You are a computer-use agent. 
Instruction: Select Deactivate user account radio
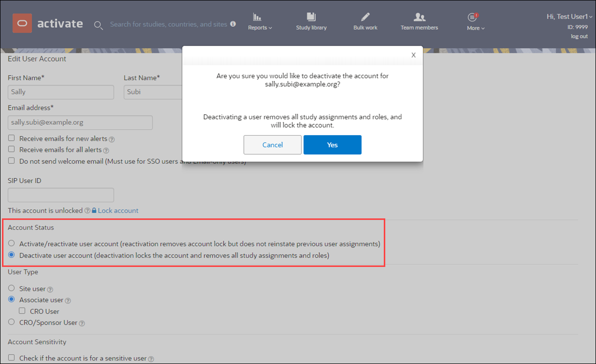tap(11, 255)
